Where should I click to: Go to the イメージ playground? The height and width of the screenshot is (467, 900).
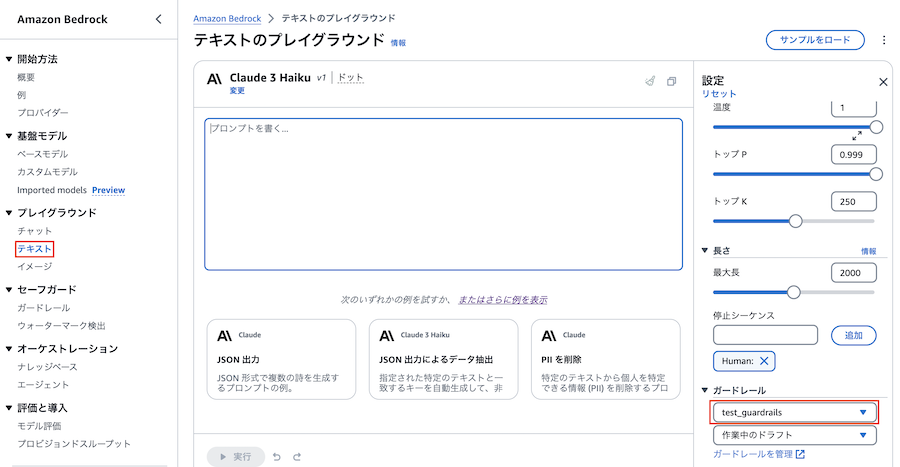(34, 266)
